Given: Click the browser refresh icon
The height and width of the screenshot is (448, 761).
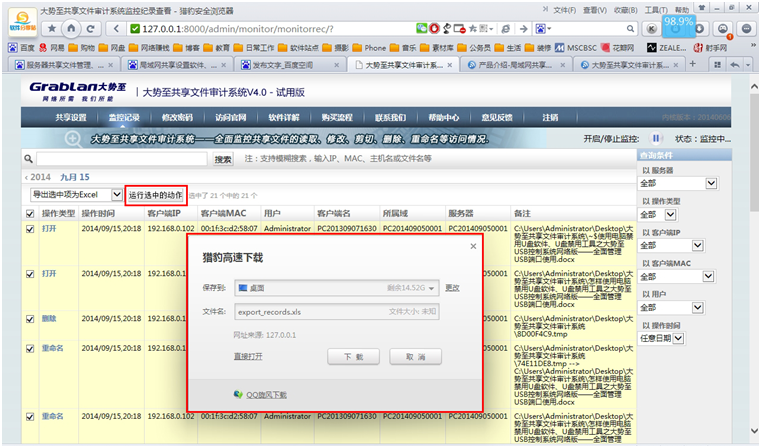Looking at the screenshot, I should click(x=92, y=29).
